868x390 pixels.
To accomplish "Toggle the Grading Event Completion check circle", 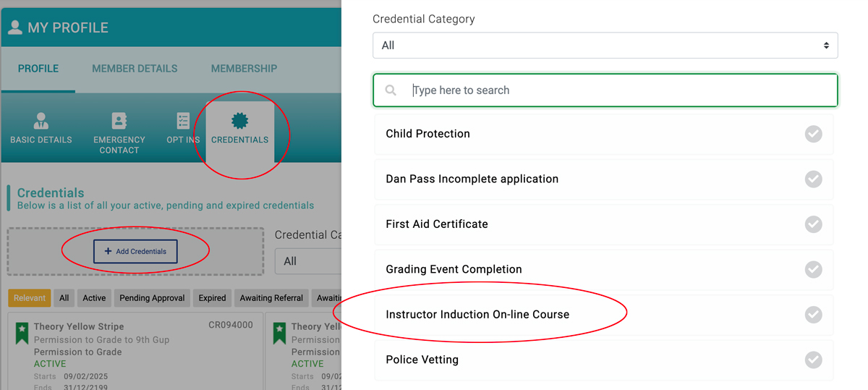I will tap(814, 269).
